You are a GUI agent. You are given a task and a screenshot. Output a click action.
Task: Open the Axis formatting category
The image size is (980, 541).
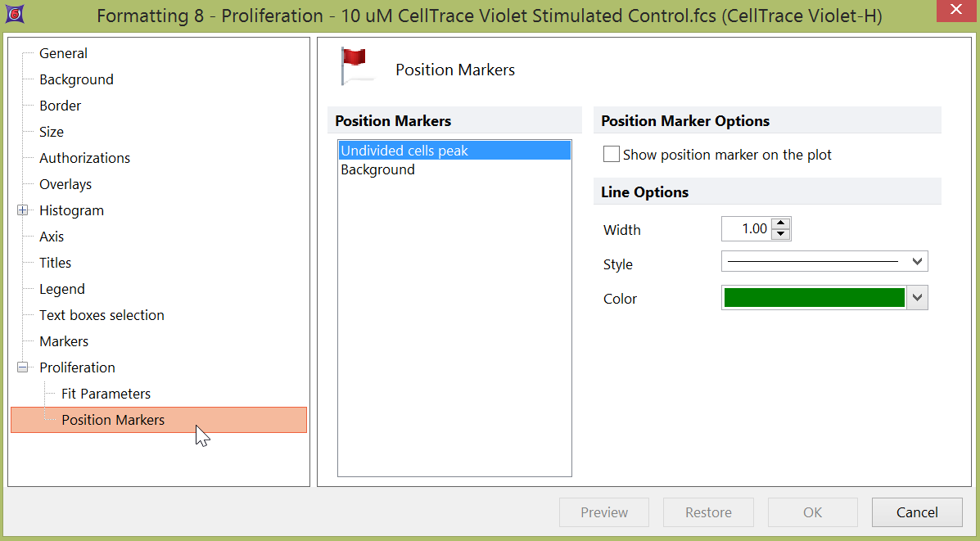(x=52, y=237)
